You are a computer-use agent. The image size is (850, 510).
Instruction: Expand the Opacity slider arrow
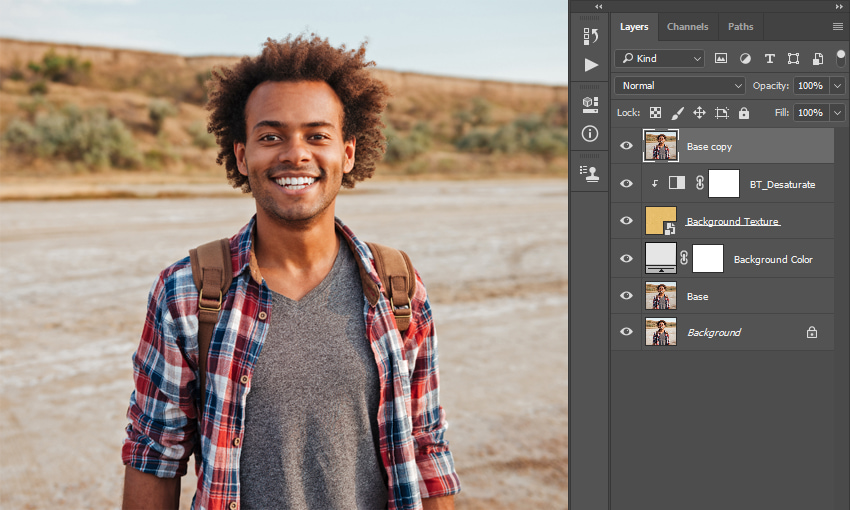click(x=838, y=86)
